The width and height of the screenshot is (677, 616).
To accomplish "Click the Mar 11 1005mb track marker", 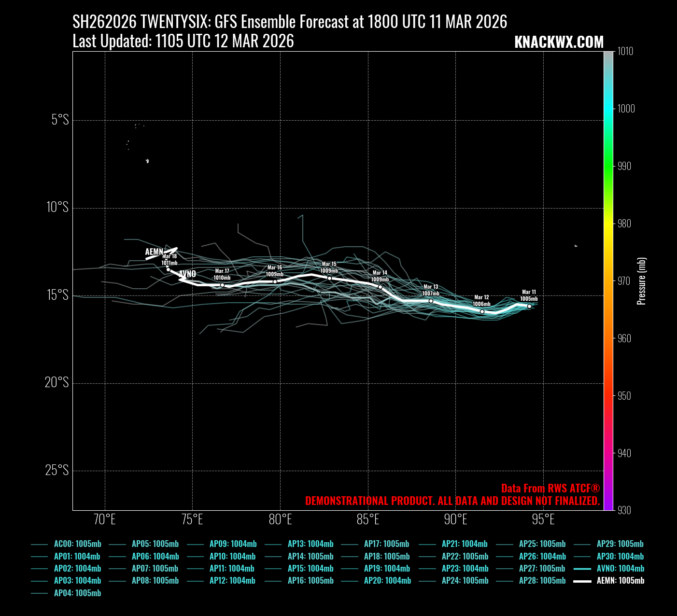I will pyautogui.click(x=529, y=307).
